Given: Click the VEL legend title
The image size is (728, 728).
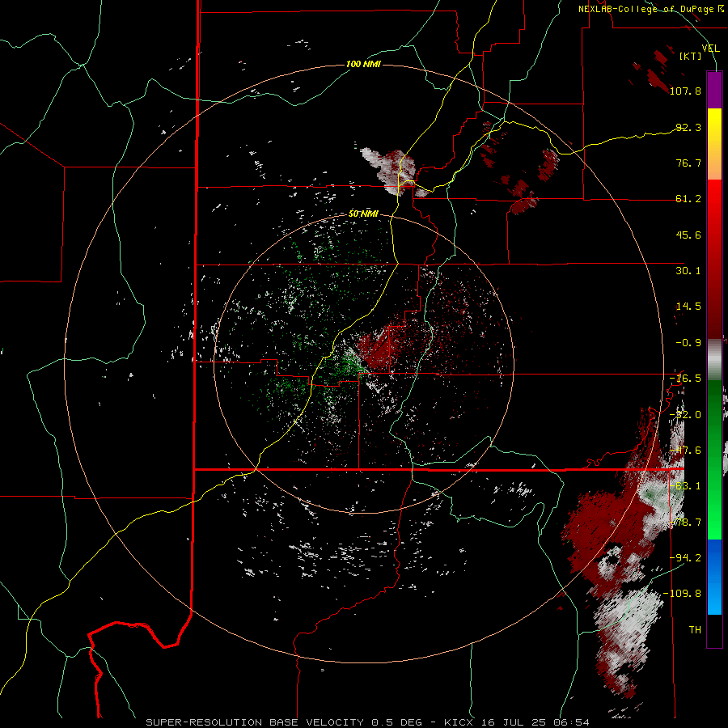Looking at the screenshot, I should [710, 48].
